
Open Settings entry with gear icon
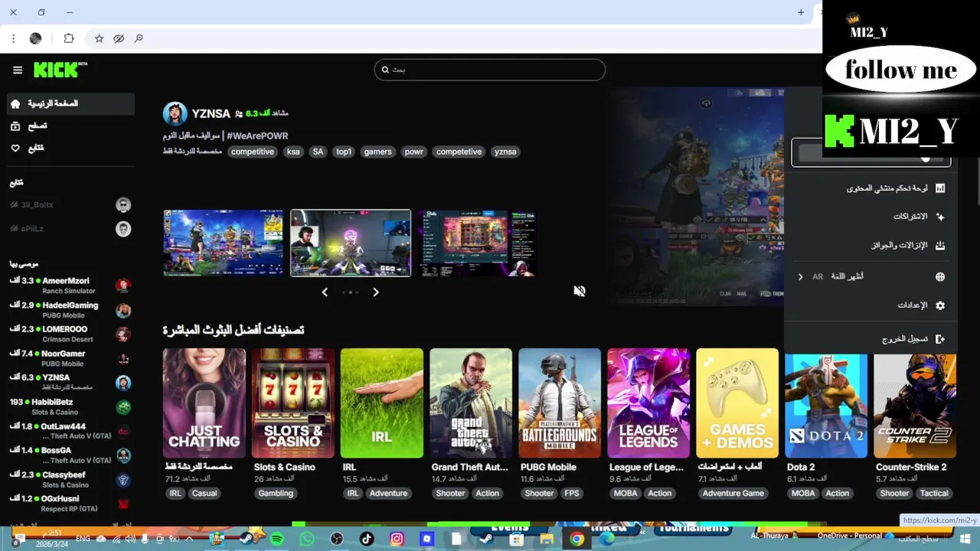coord(872,305)
